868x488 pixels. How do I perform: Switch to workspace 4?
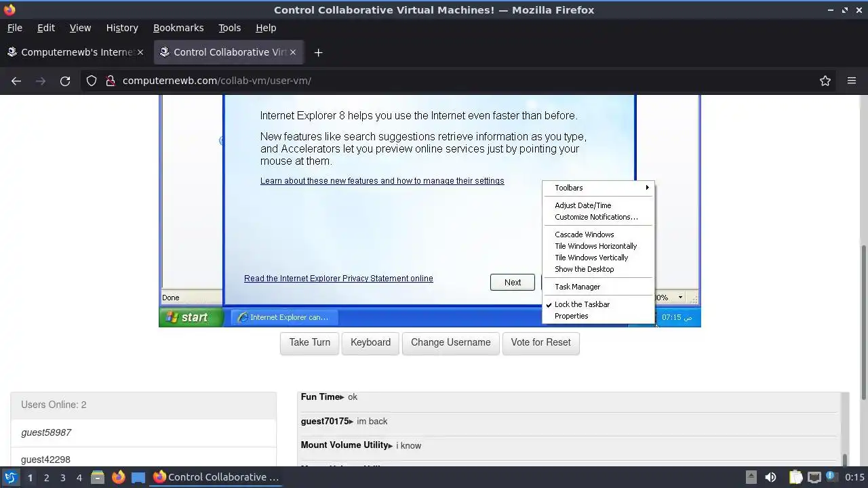point(79,477)
